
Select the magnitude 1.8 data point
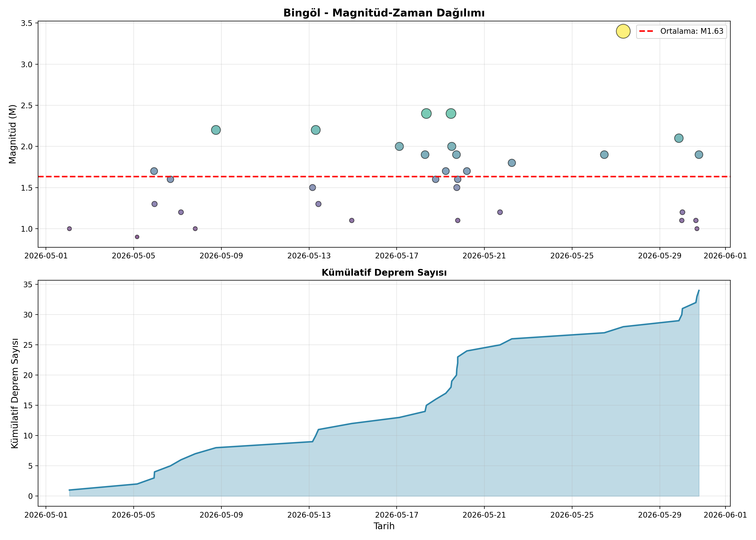point(512,163)
